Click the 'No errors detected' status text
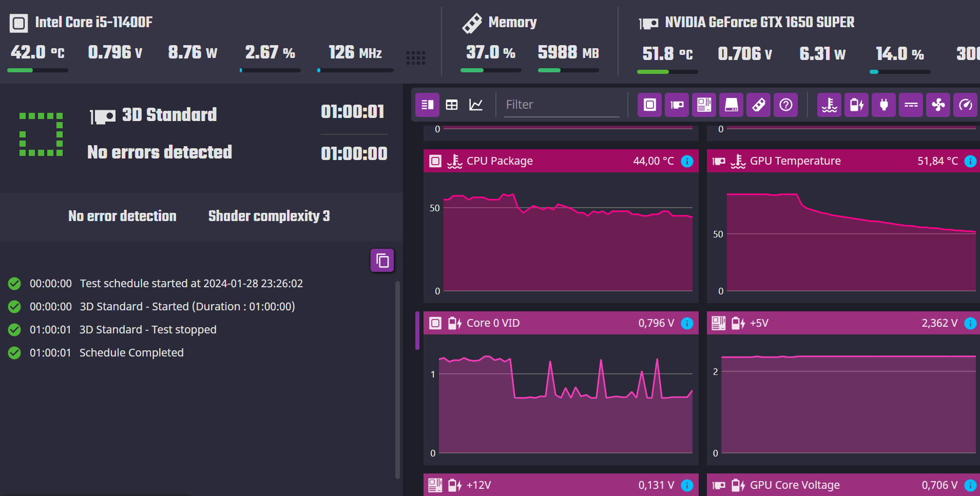The image size is (980, 496). (x=160, y=152)
